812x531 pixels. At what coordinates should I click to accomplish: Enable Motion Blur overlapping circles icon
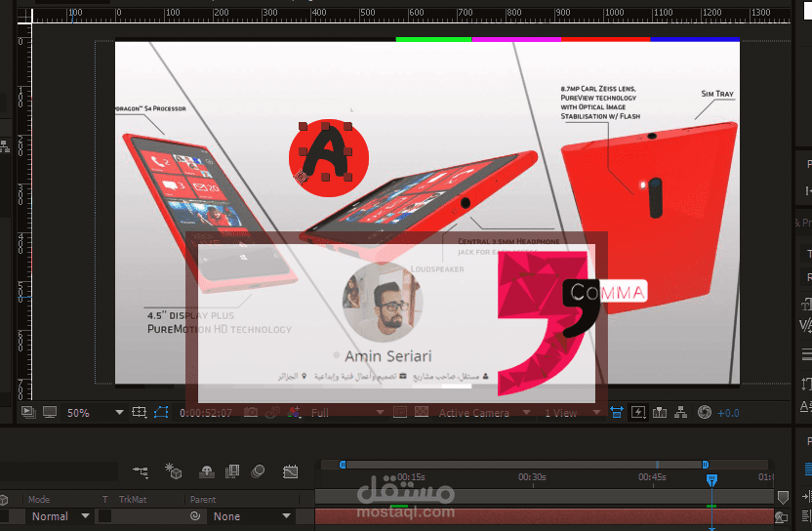[x=258, y=470]
